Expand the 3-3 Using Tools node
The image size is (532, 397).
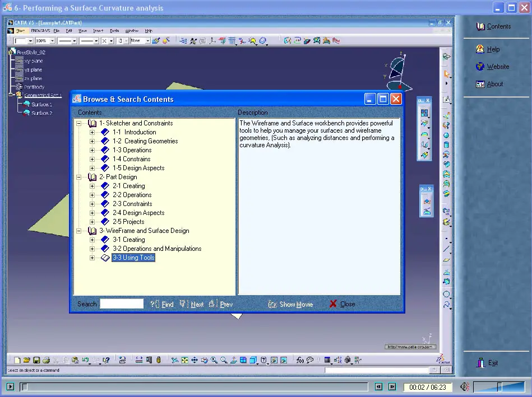pyautogui.click(x=92, y=258)
